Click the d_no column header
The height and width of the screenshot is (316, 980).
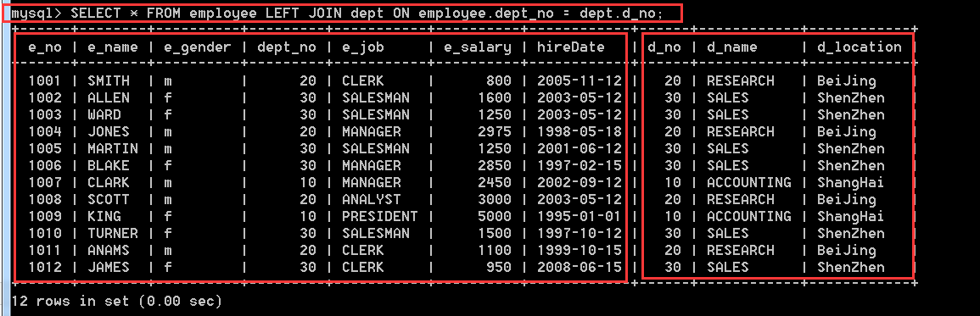[x=664, y=47]
